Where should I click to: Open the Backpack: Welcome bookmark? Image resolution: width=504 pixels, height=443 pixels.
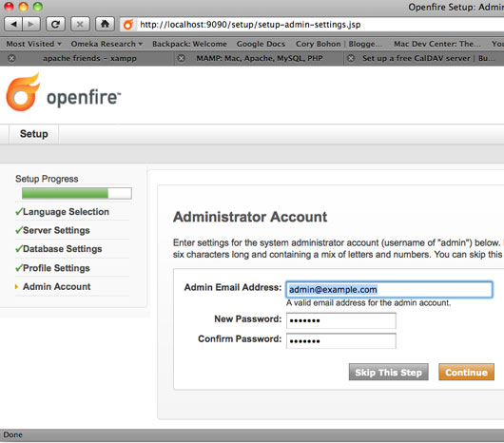[x=189, y=44]
